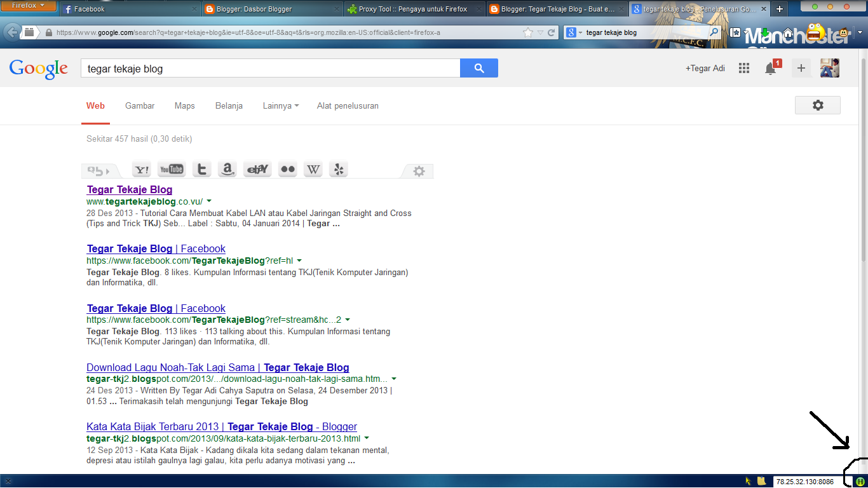The width and height of the screenshot is (868, 488).
Task: Open the Firefox application menu button
Action: pyautogui.click(x=29, y=5)
